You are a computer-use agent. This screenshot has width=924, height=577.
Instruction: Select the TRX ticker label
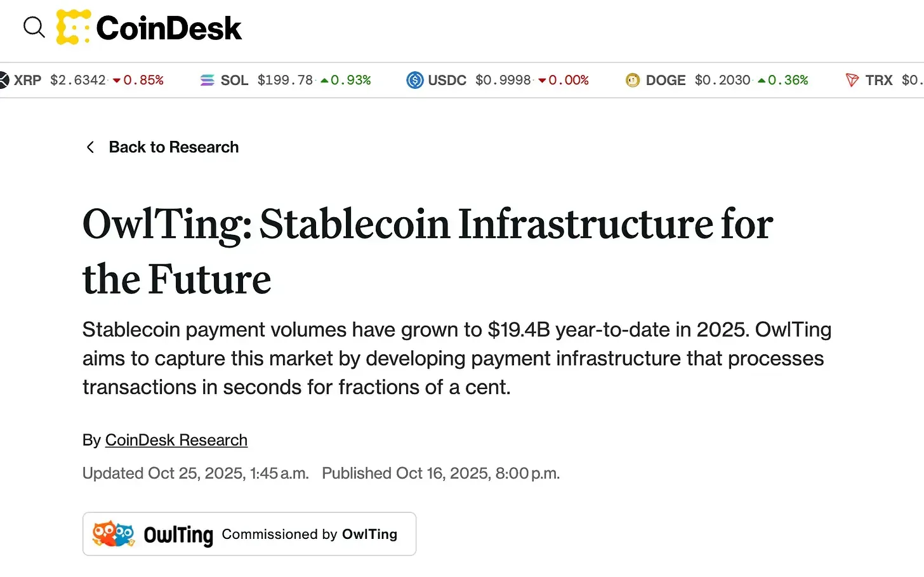[879, 80]
